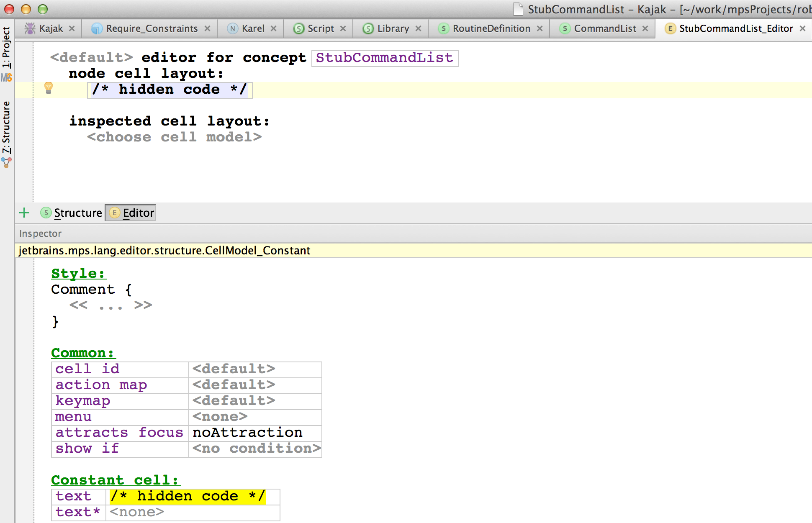The height and width of the screenshot is (523, 812).
Task: Close the RoutineDefinition tab
Action: pos(540,28)
